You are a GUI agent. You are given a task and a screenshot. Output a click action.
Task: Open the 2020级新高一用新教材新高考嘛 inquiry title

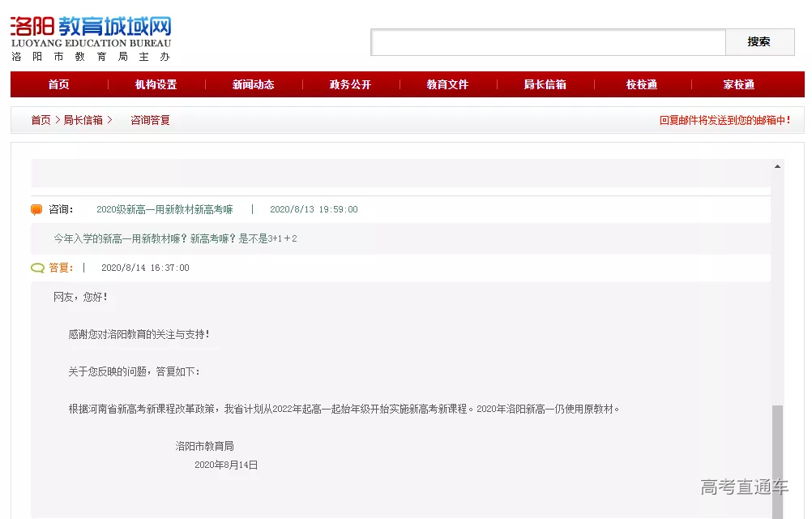click(165, 209)
